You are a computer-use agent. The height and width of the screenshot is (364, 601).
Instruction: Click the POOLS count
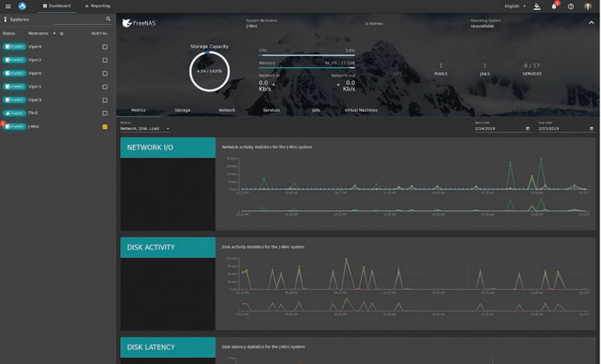(440, 69)
